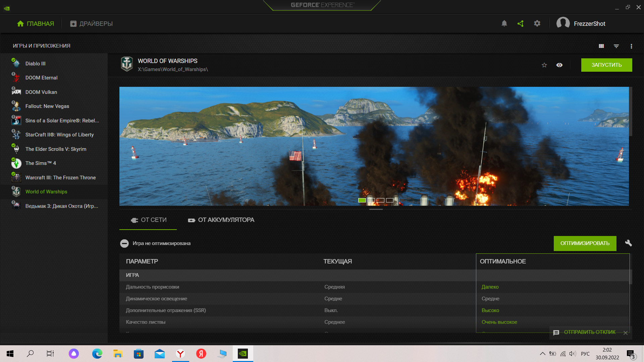The height and width of the screenshot is (362, 644).
Task: Show fourth screenshot slide indicator
Action: pos(389,200)
